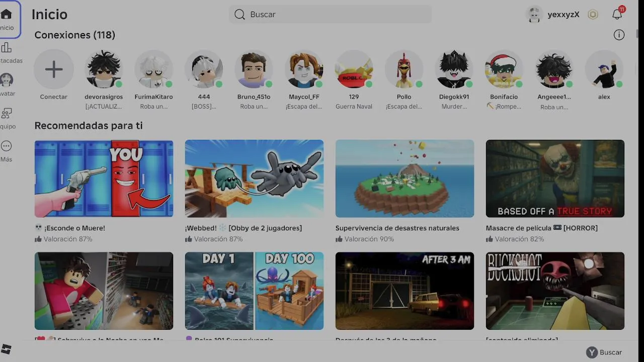Open Bonifacio friend avatar
This screenshot has height=362, width=644.
pos(504,69)
